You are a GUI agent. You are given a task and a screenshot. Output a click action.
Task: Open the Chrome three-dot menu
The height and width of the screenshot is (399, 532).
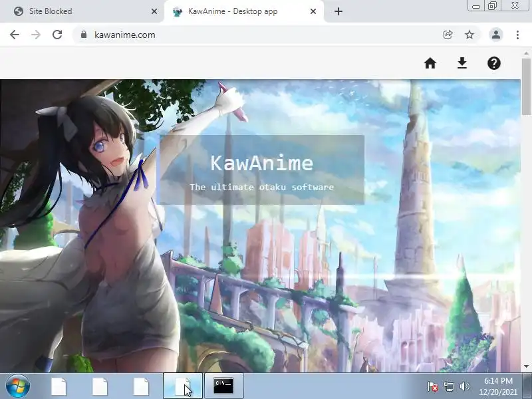517,35
